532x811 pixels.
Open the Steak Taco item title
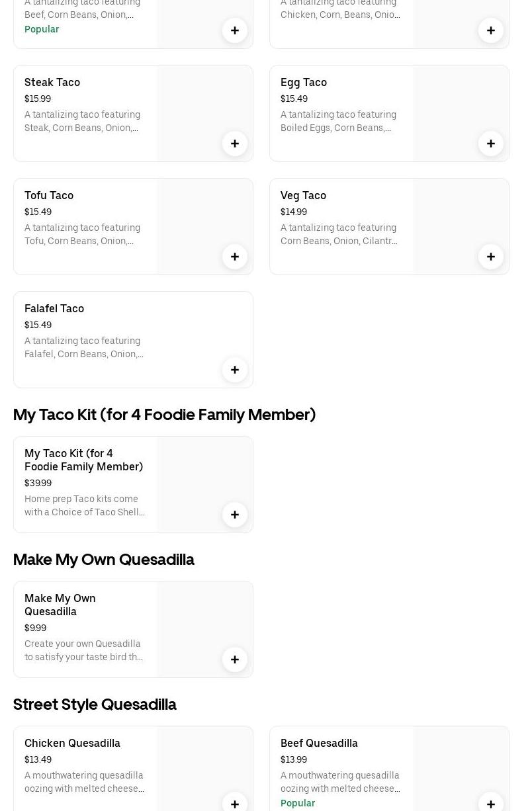52,82
